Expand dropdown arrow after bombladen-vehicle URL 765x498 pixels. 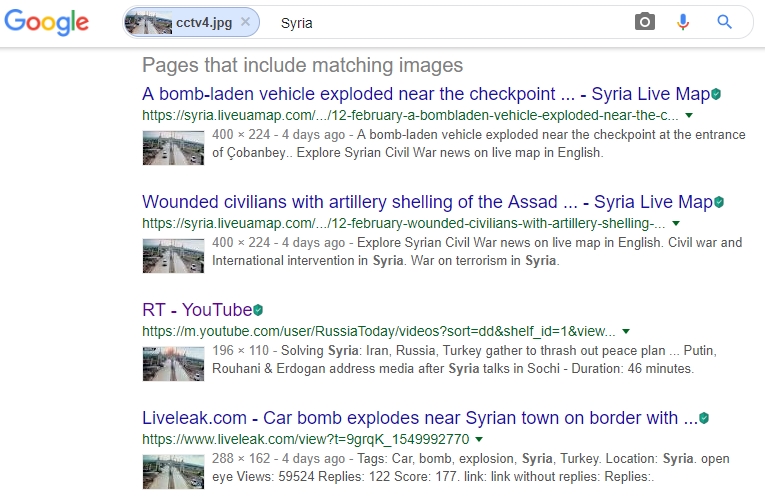tap(689, 116)
